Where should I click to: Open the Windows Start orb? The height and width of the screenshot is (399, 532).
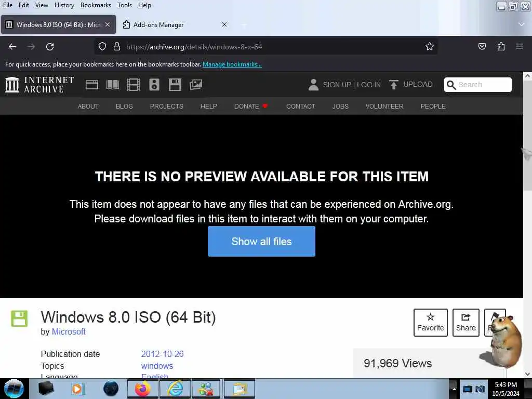[x=14, y=389]
